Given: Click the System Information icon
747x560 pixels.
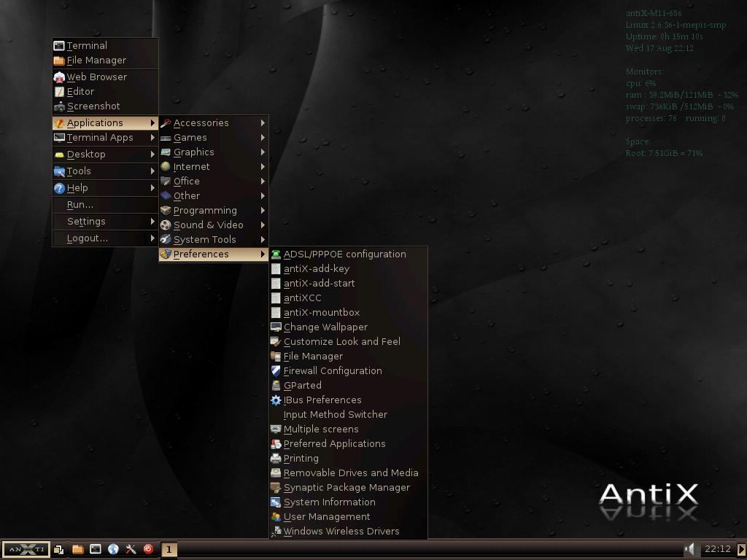Looking at the screenshot, I should pyautogui.click(x=276, y=502).
